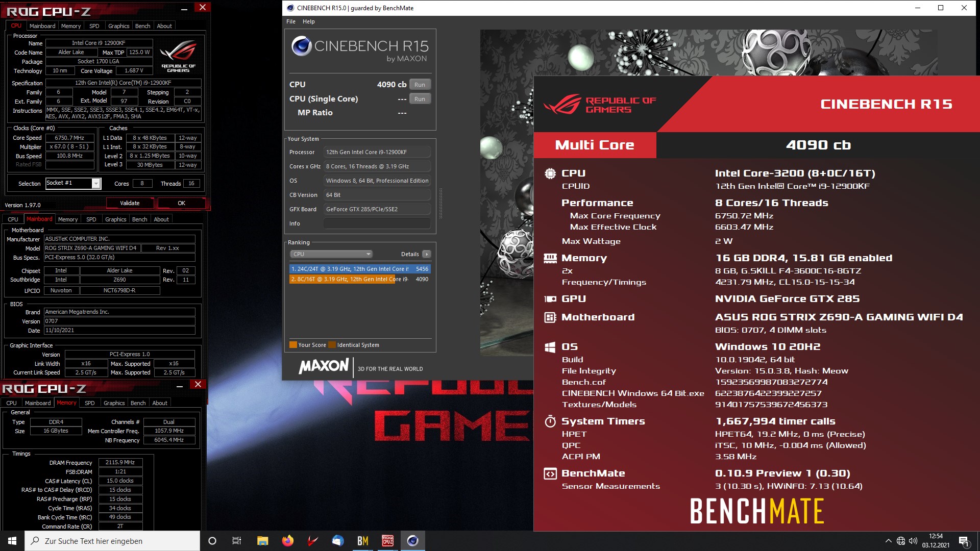Viewport: 980px width, 551px height.
Task: Click the BIOS Version field 0707
Action: click(x=119, y=321)
